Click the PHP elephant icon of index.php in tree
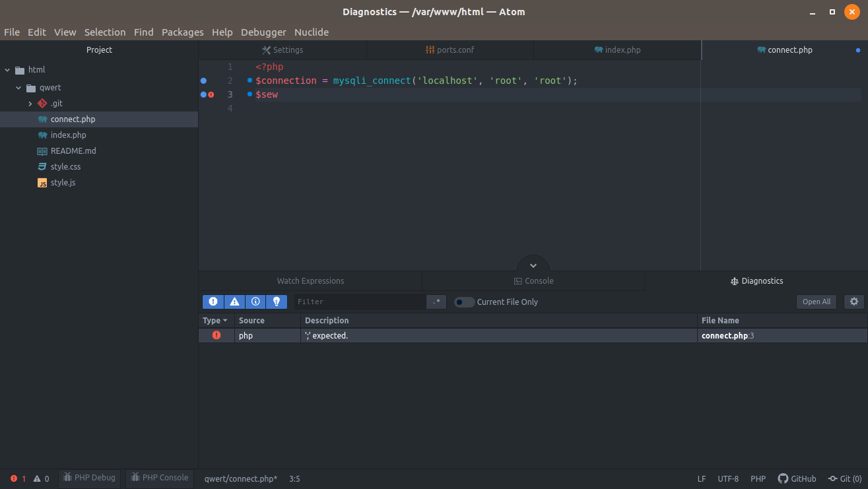The height and width of the screenshot is (489, 868). tap(42, 135)
